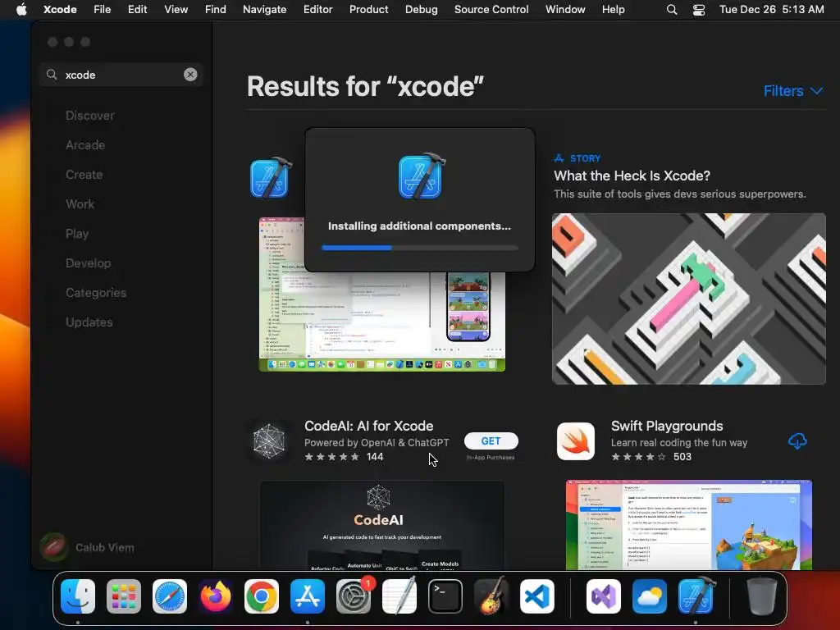
Task: Click the Swift Playgrounds rating 503
Action: tap(651, 457)
